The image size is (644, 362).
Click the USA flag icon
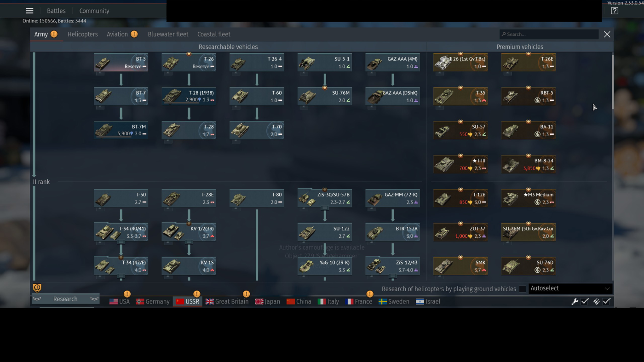click(x=114, y=302)
